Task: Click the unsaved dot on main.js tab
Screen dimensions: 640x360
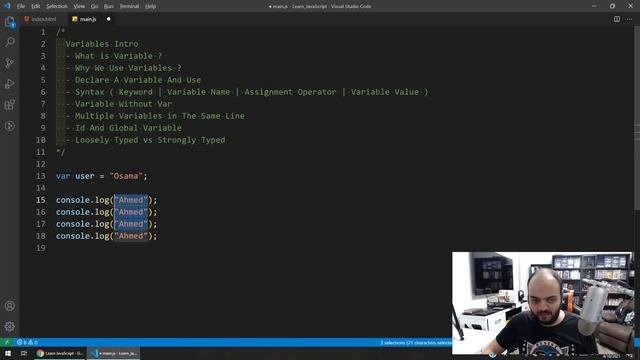Action: (x=109, y=19)
